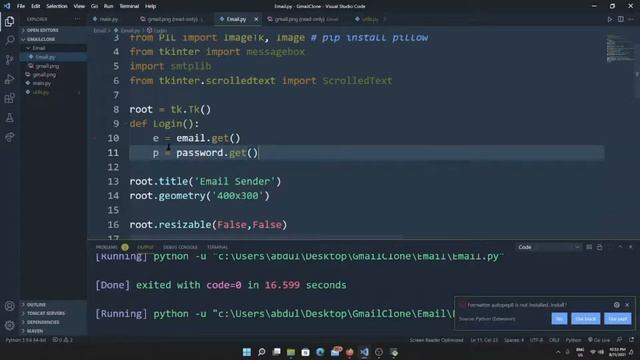Dismiss the autopep8 notification

(627, 305)
